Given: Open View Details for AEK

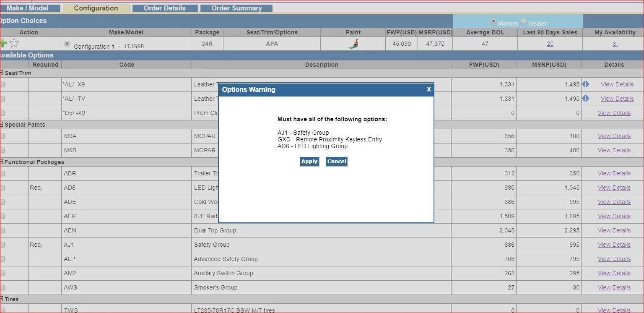Looking at the screenshot, I should (x=614, y=216).
